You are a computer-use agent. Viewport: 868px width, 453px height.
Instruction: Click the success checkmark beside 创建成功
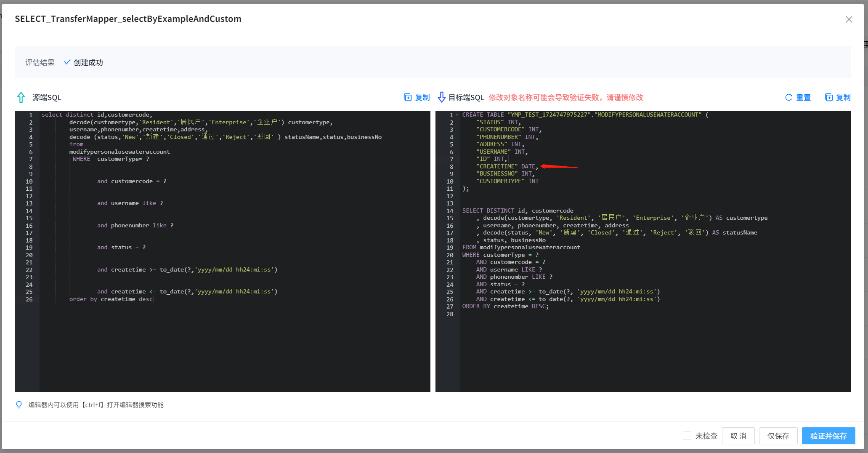point(67,62)
